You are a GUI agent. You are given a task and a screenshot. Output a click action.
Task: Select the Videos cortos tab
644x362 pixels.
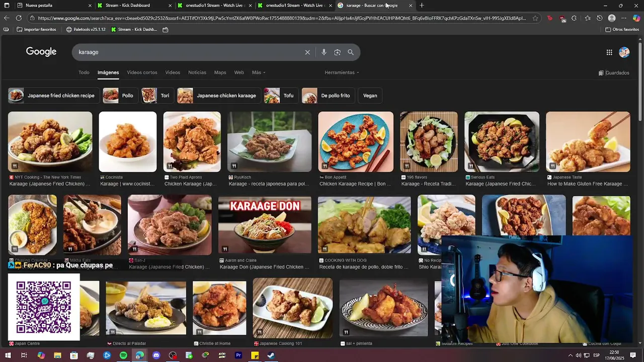click(142, 72)
